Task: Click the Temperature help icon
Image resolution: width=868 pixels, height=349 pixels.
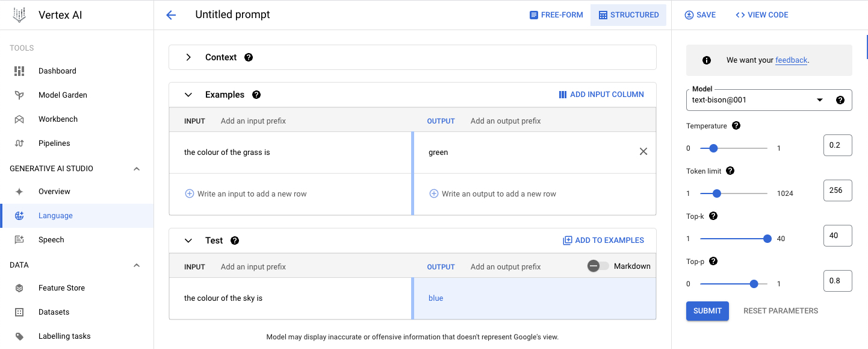Action: point(736,126)
